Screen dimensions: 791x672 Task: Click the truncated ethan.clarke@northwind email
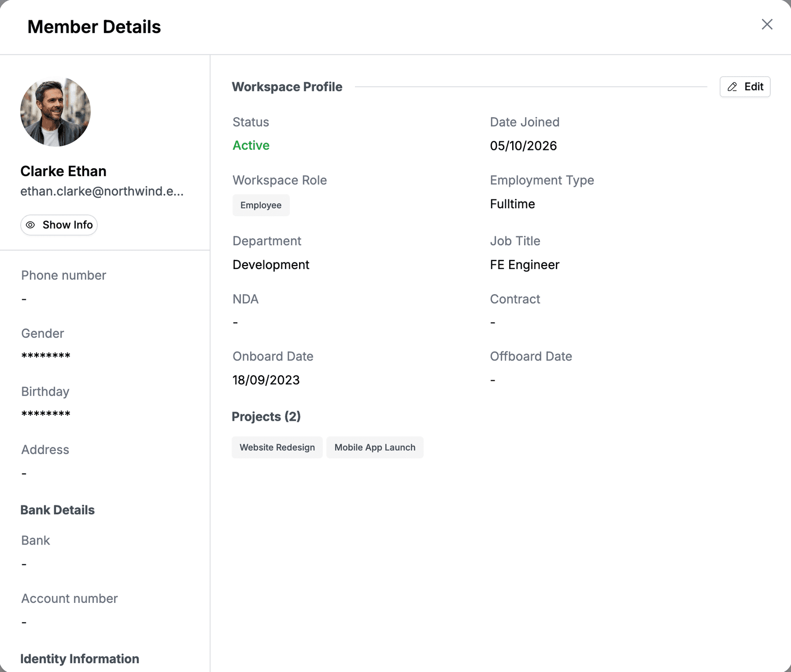102,191
